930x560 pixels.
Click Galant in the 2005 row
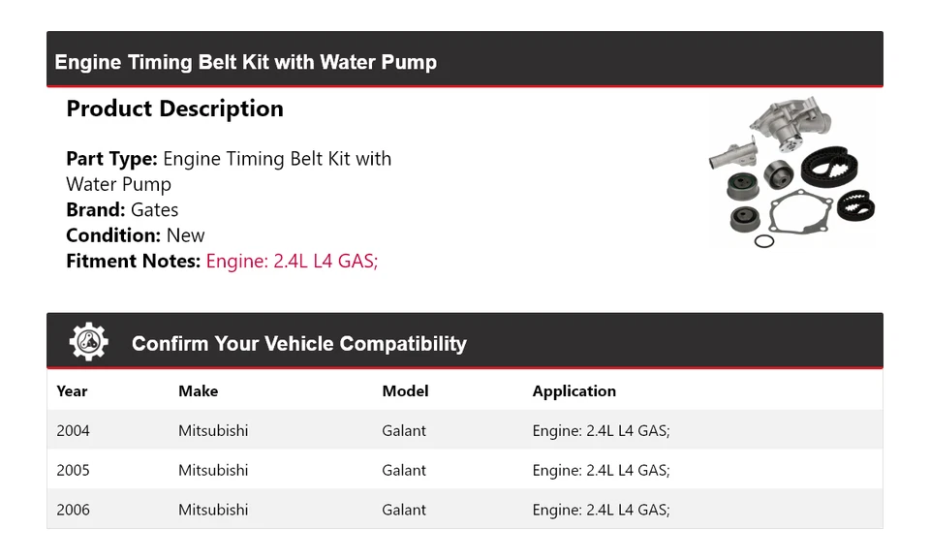(x=404, y=471)
